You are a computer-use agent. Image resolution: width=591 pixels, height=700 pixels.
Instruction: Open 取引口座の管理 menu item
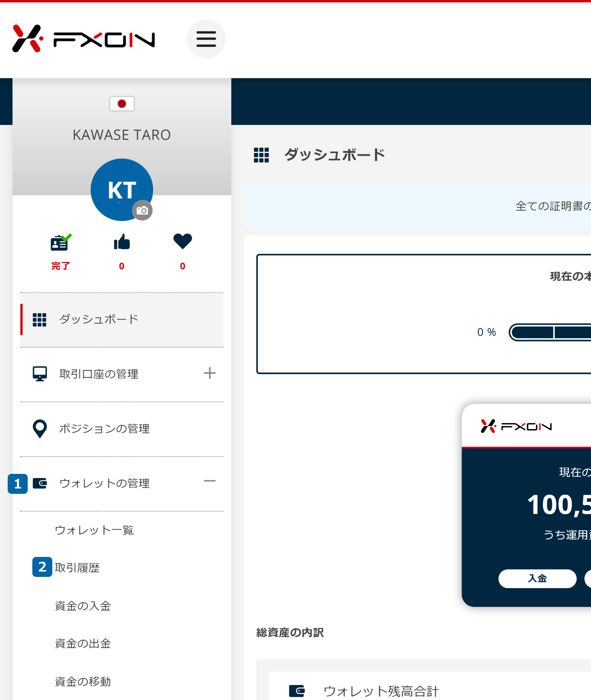(122, 374)
